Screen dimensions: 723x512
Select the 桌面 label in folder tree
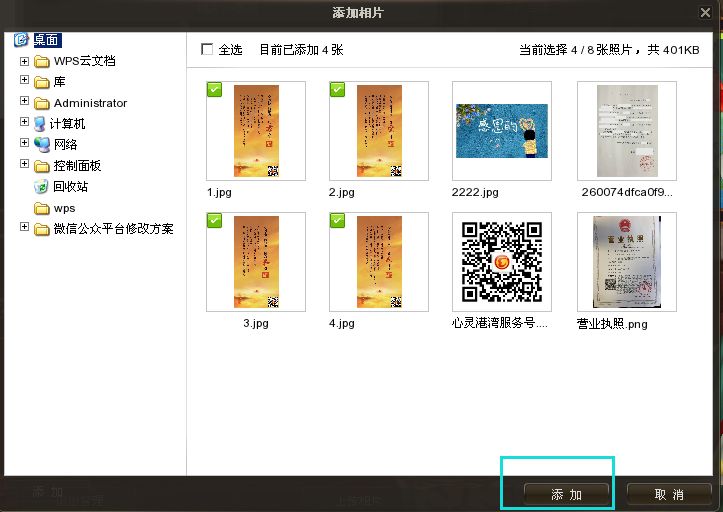[47, 40]
